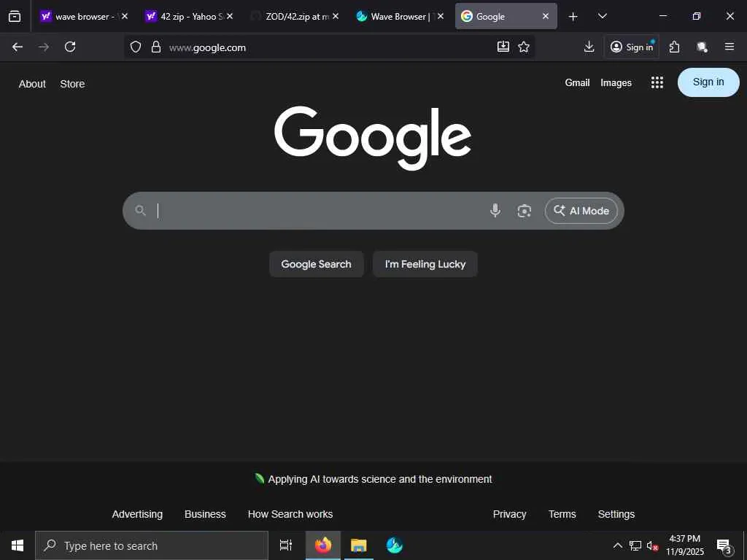Click the Google Search button
Viewport: 747px width, 560px height.
point(317,264)
